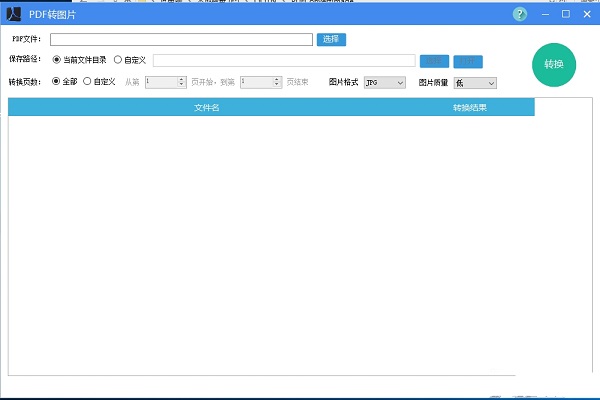This screenshot has width=600, height=400.
Task: Choose 全部 pages radio button
Action: [56, 82]
